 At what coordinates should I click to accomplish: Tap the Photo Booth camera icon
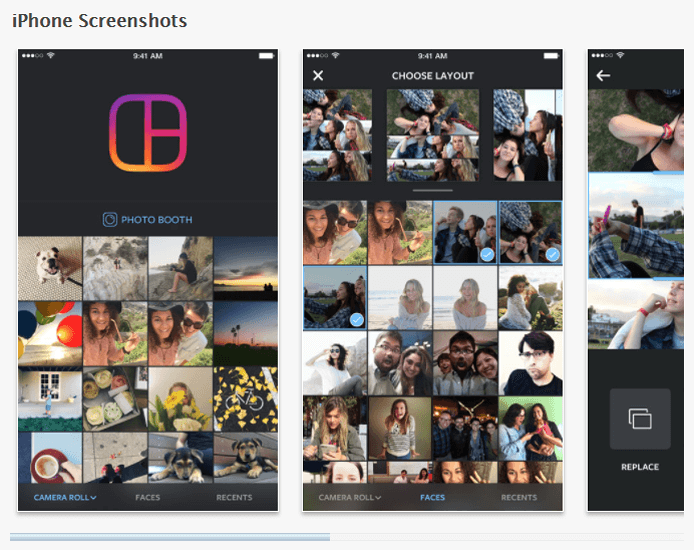[x=110, y=219]
